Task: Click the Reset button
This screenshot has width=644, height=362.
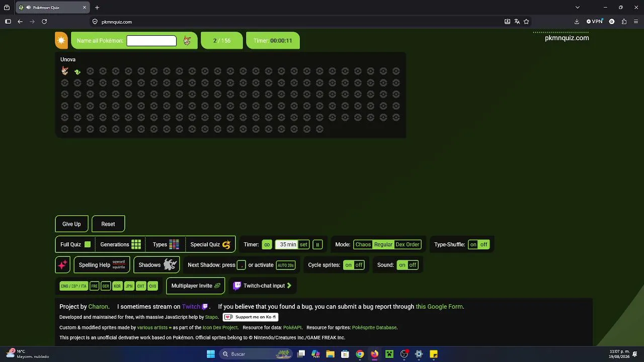Action: click(108, 224)
